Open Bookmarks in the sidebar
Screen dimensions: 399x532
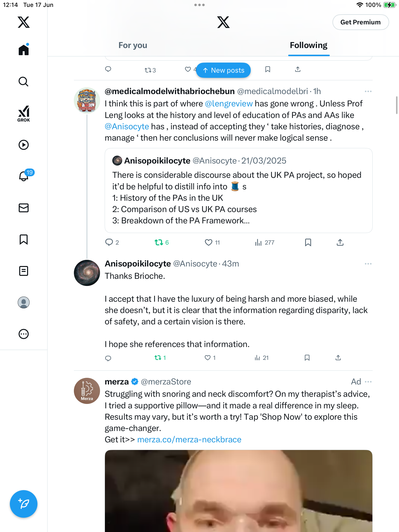coord(24,239)
